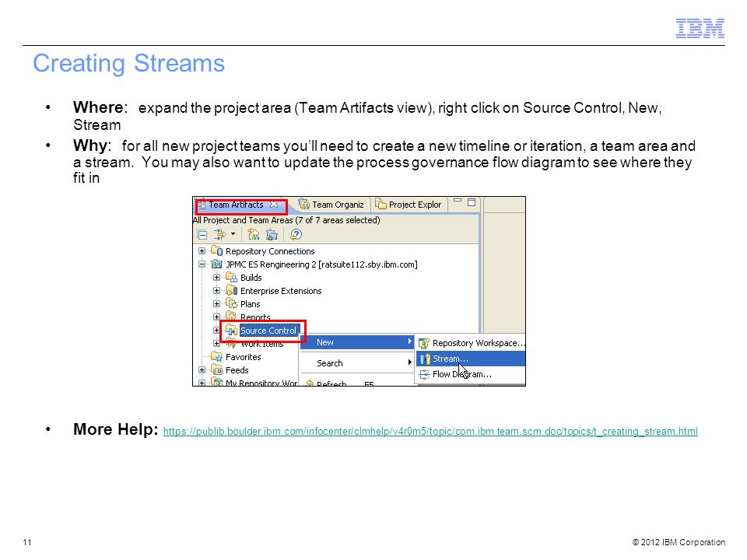Click the Repository Workspace submenu icon

(424, 343)
